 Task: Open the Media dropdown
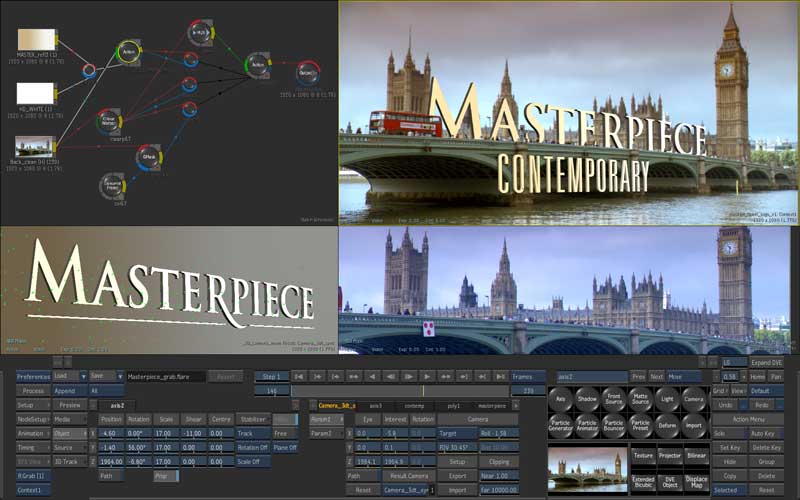pos(70,419)
